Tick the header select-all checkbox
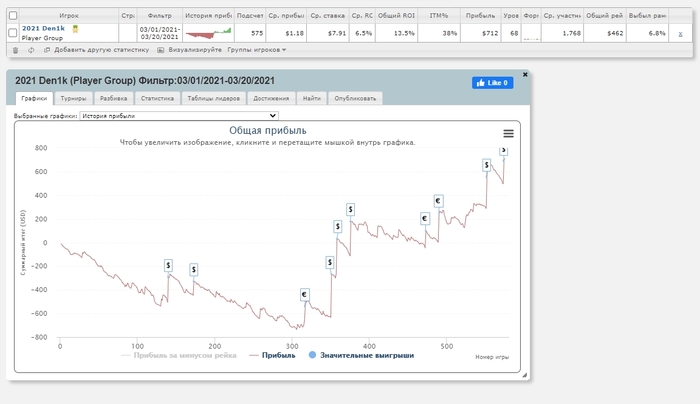 pyautogui.click(x=13, y=16)
